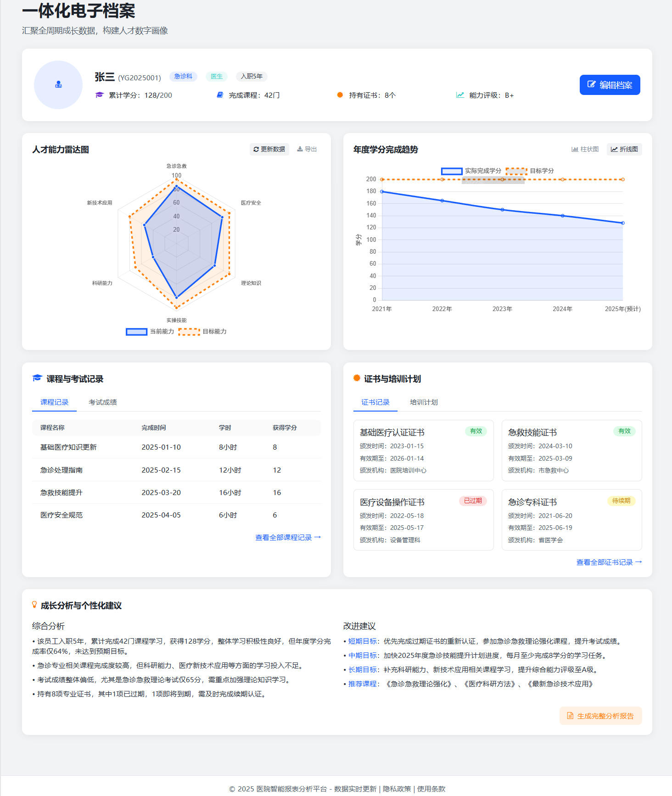Switch to the 培训计划 tab
672x796 pixels.
click(424, 402)
